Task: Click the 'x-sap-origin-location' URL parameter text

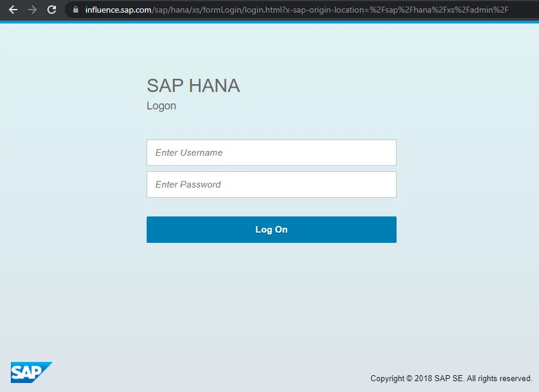Action: point(324,10)
